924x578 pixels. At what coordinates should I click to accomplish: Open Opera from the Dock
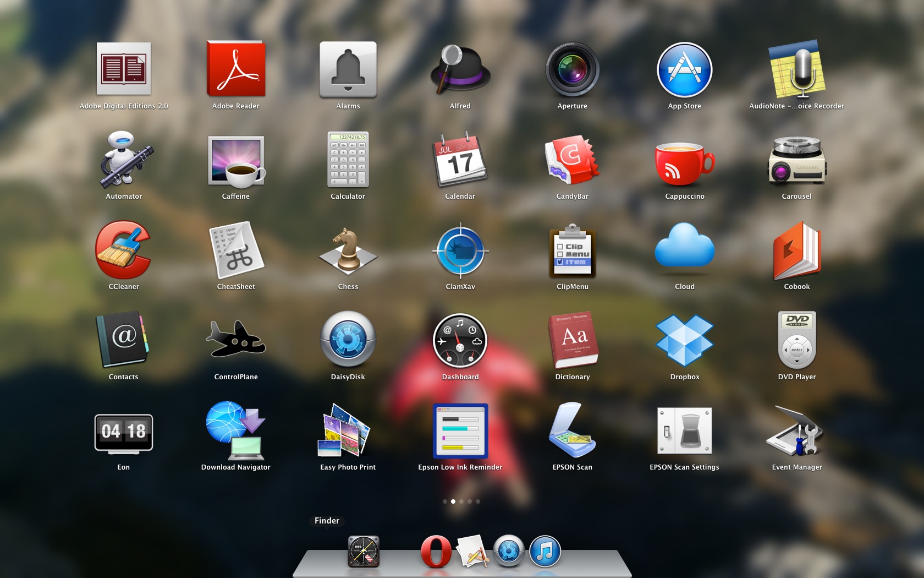click(436, 551)
